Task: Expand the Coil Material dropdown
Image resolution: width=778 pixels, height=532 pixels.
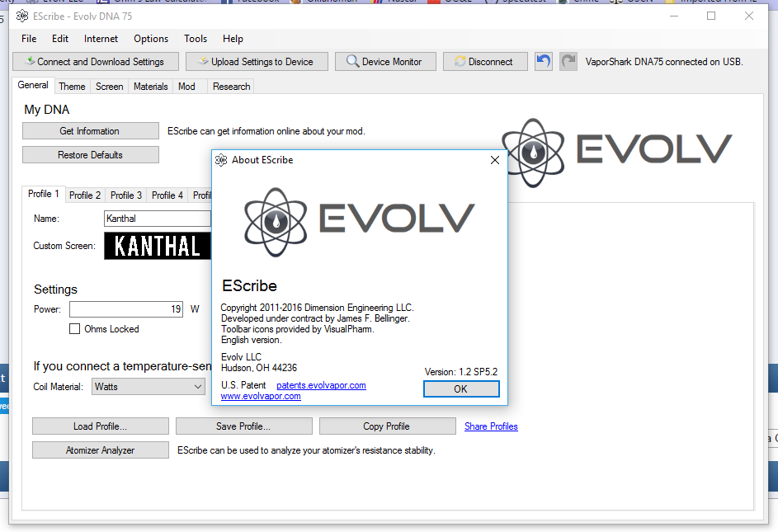Action: pos(198,386)
